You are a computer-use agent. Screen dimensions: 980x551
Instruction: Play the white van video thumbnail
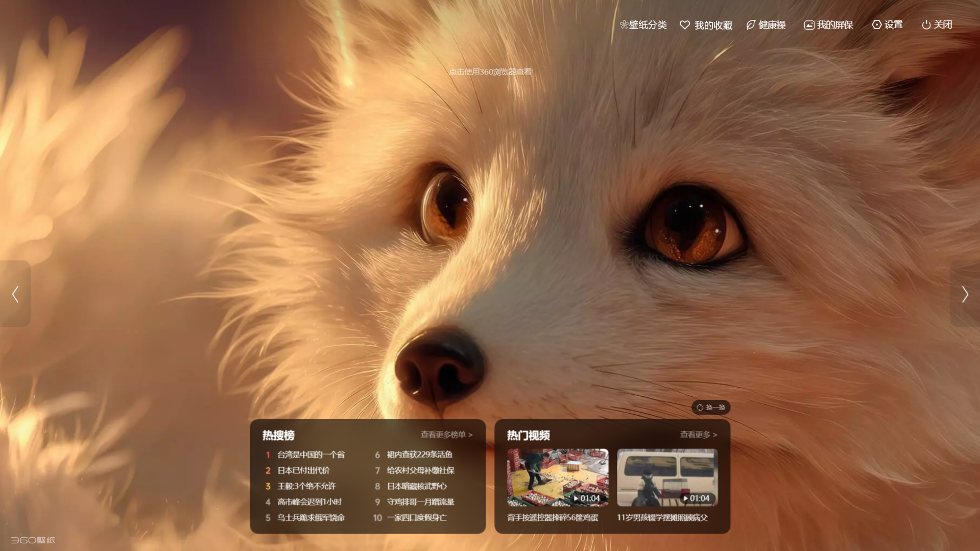tap(667, 477)
